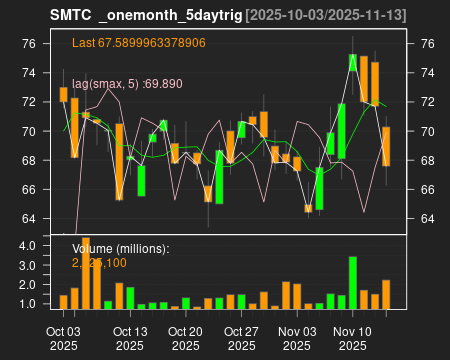Click the green candlestick at Nov 10 near 75
Viewport: 450px width, 360px height.
[353, 62]
